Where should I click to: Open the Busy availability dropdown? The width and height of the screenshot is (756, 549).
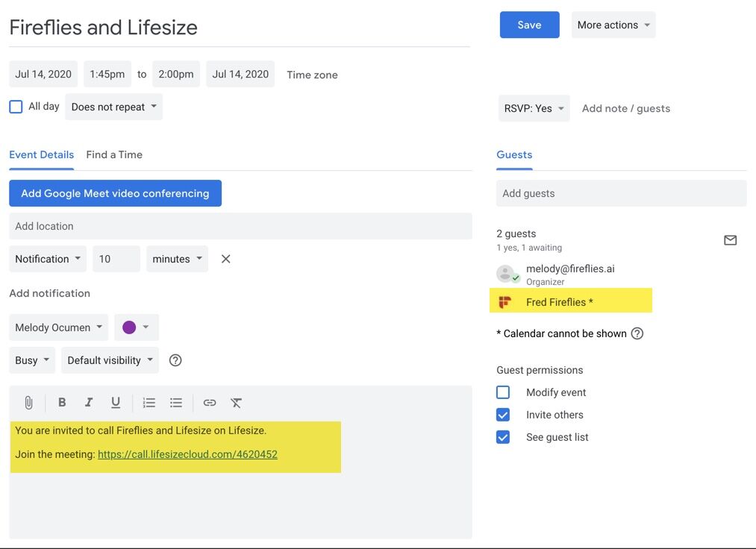coord(32,360)
